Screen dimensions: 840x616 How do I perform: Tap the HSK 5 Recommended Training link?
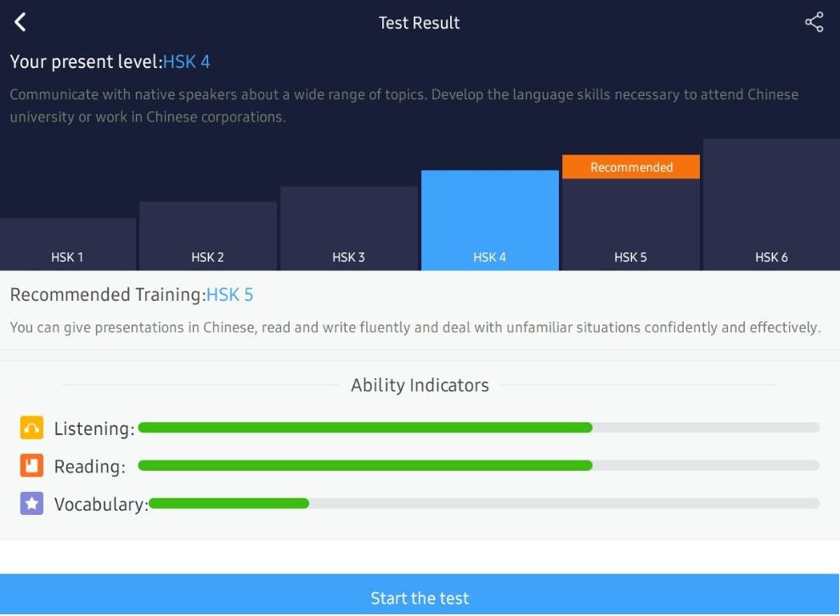point(230,295)
